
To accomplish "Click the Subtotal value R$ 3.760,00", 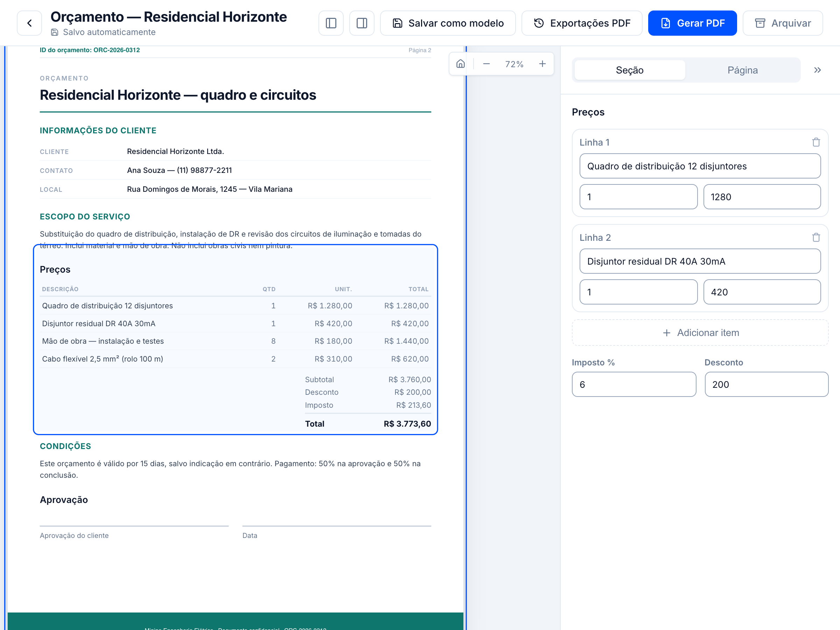I will tap(409, 380).
